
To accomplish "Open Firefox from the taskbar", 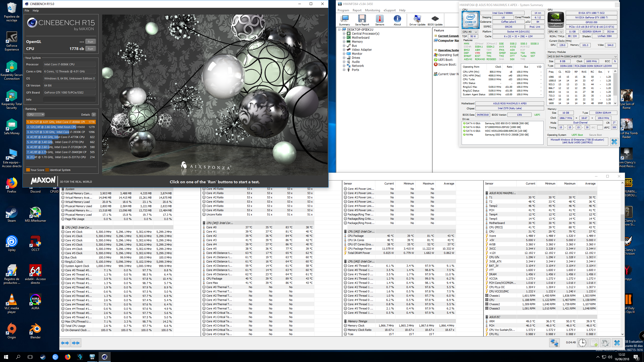I will [x=67, y=357].
